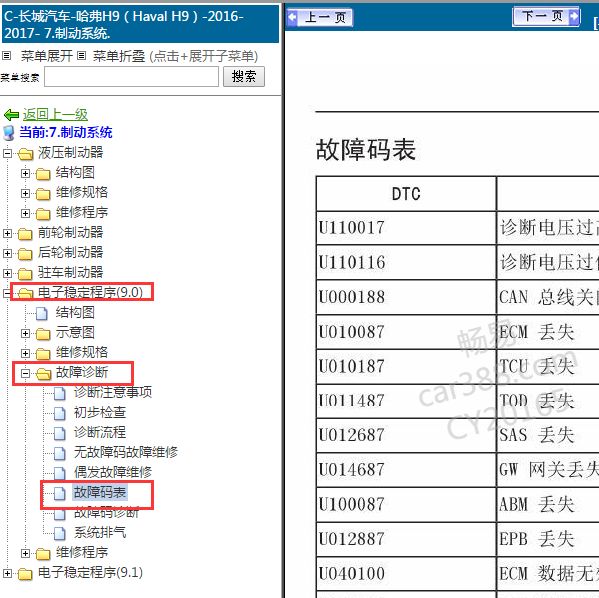Click table cell U012687
Screen dimensions: 599x598
[x=406, y=435]
